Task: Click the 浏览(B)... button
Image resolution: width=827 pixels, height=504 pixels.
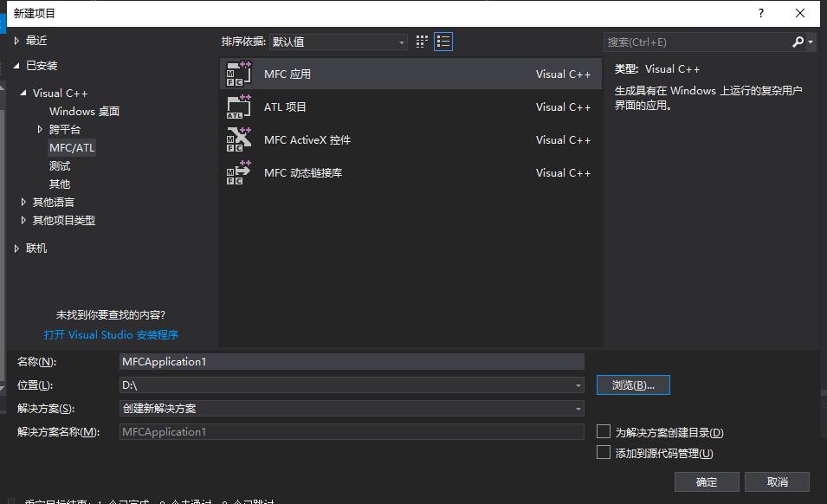Action: click(x=633, y=384)
